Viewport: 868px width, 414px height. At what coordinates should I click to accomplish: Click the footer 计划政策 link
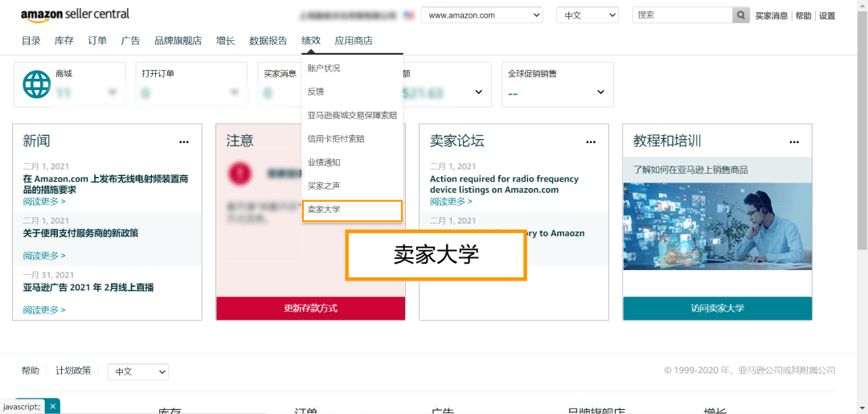(73, 371)
